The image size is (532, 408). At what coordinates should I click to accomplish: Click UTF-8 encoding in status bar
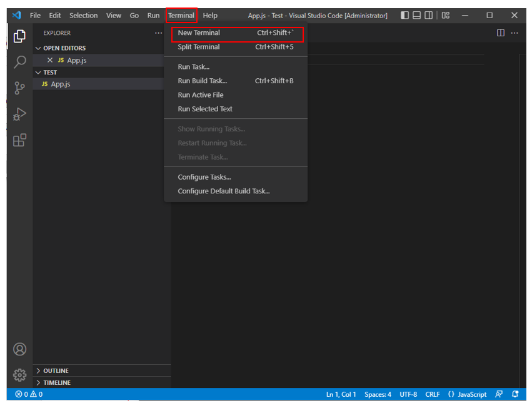(408, 394)
